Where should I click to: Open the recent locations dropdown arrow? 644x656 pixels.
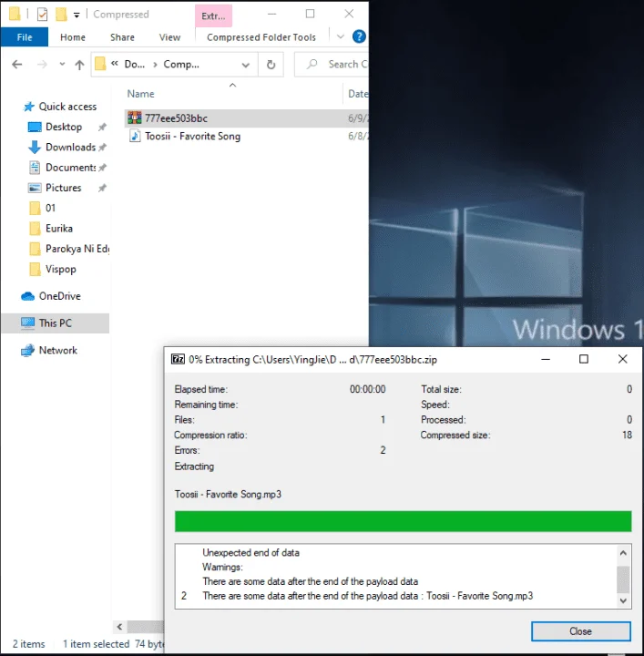(x=62, y=65)
